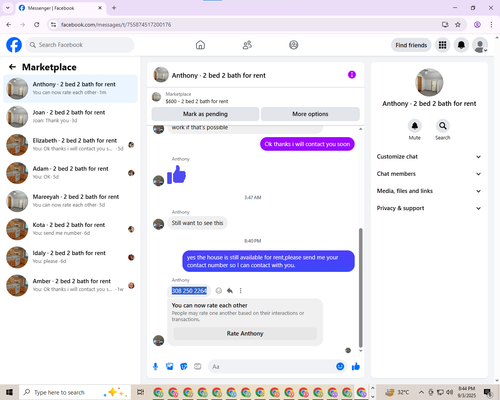Click 'Ok thanks i will contact you soon' bubble
Viewport: 500px width, 400px height.
307,144
